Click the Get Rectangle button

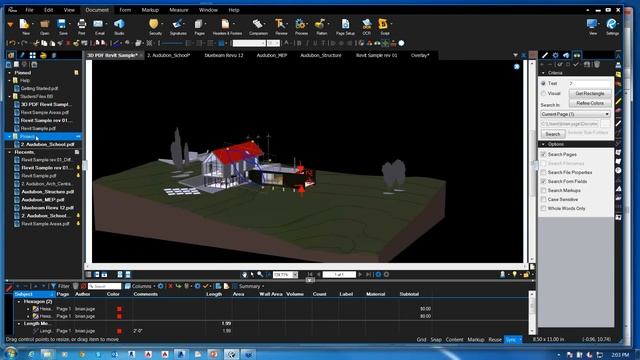point(590,93)
